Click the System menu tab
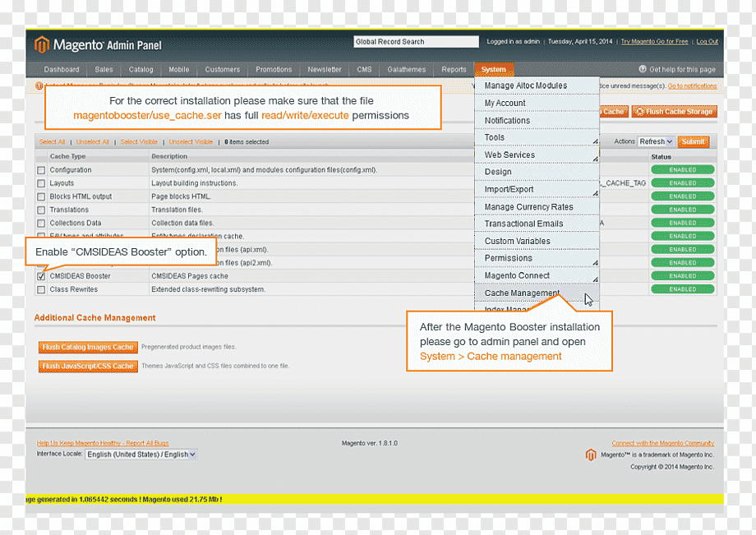Viewport: 756px width, 535px height. [494, 69]
